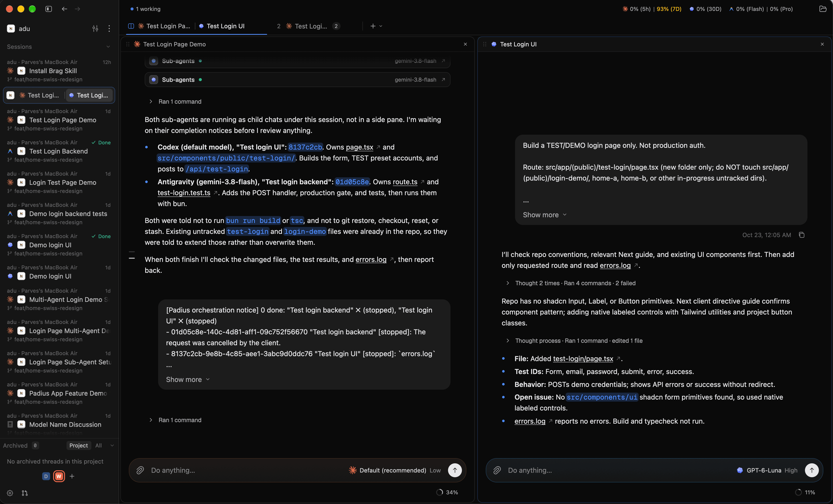The height and width of the screenshot is (504, 833).
Task: Click the 11% context usage indicator
Action: [x=805, y=493]
